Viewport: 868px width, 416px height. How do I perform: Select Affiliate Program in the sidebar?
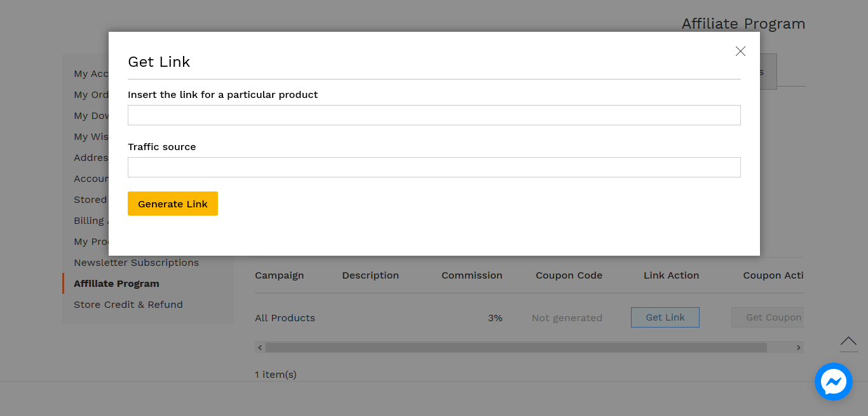(116, 284)
